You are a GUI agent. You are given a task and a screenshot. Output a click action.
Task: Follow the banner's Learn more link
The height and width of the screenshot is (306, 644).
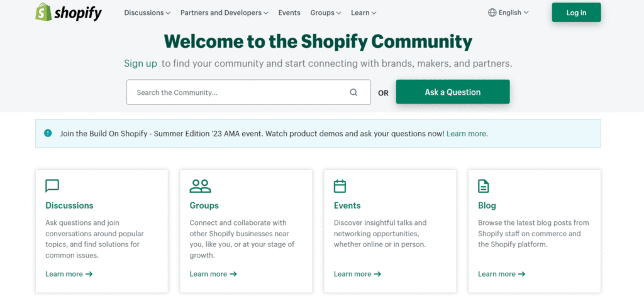[x=467, y=133]
